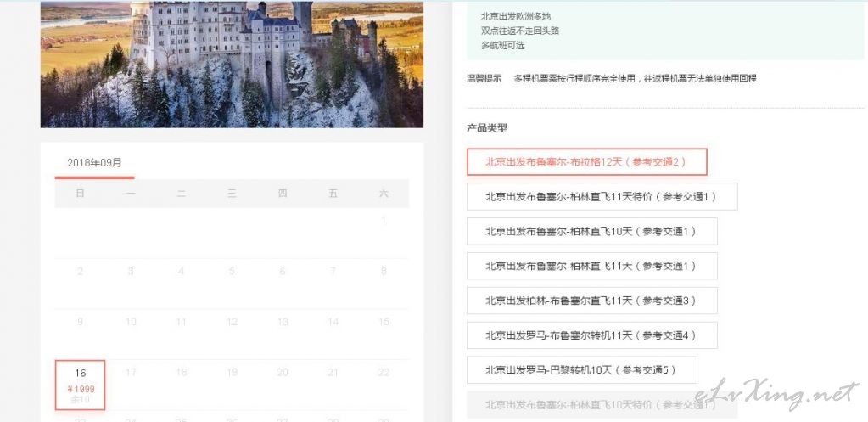This screenshot has width=868, height=422.
Task: Click the 六 weekday header
Action: (384, 194)
